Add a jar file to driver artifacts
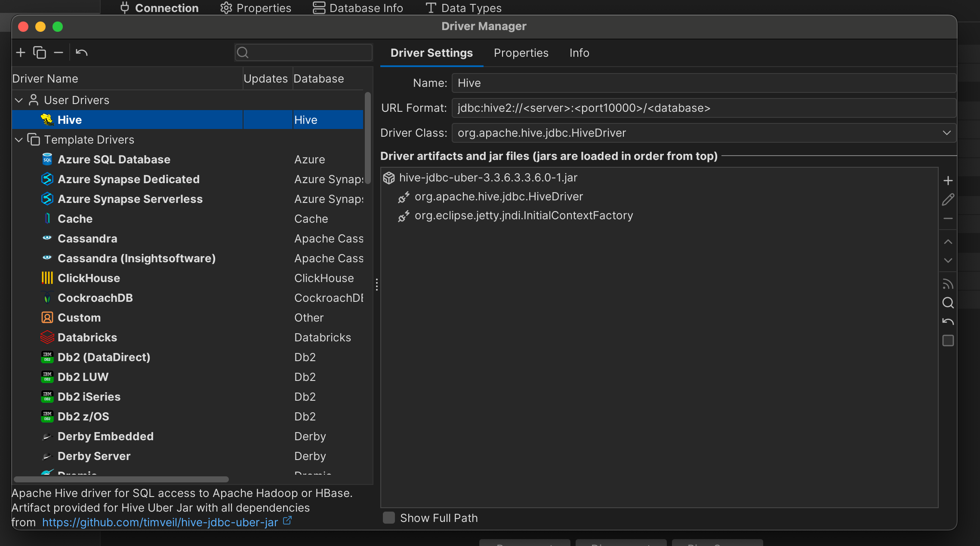980x546 pixels. pyautogui.click(x=948, y=181)
